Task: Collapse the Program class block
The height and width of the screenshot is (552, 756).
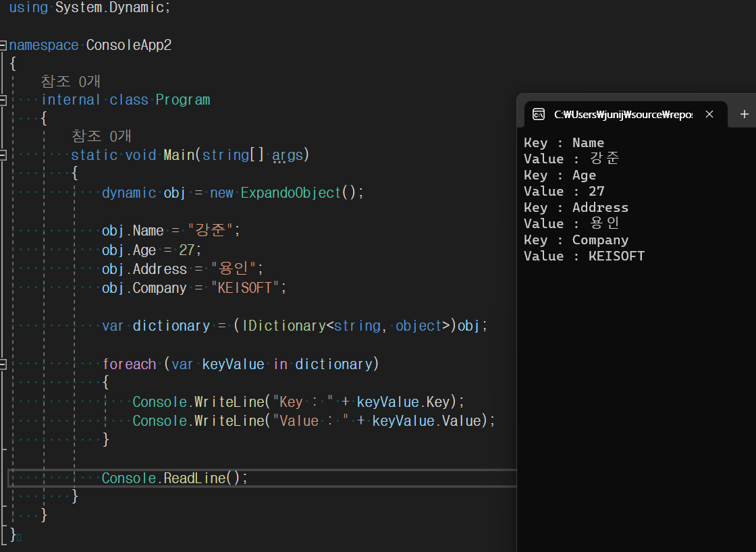Action: pyautogui.click(x=3, y=100)
